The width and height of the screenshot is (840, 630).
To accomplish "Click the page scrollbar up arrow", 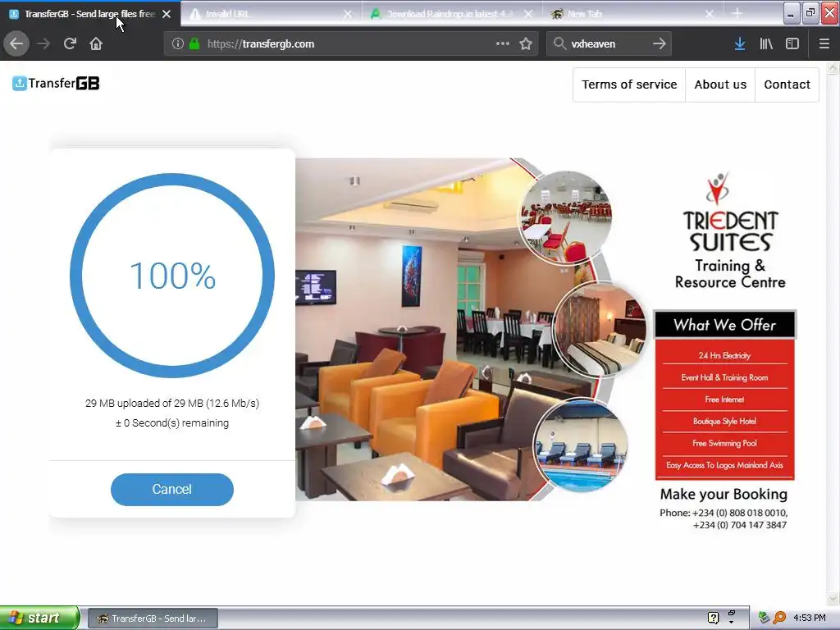I will [833, 69].
